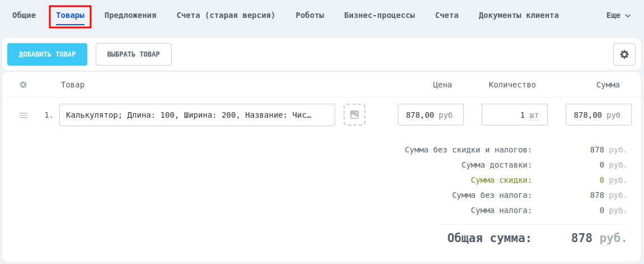The height and width of the screenshot is (264, 644).
Task: Click the product image placeholder icon
Action: (354, 115)
